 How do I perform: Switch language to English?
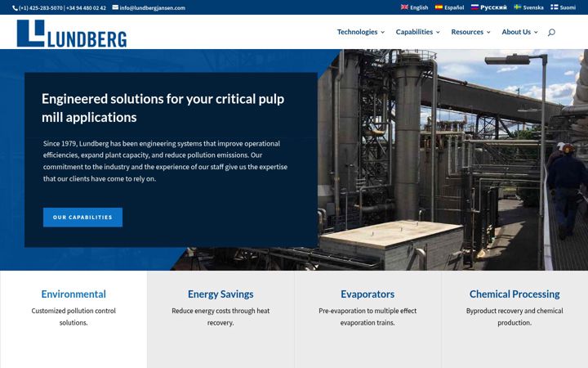419,7
